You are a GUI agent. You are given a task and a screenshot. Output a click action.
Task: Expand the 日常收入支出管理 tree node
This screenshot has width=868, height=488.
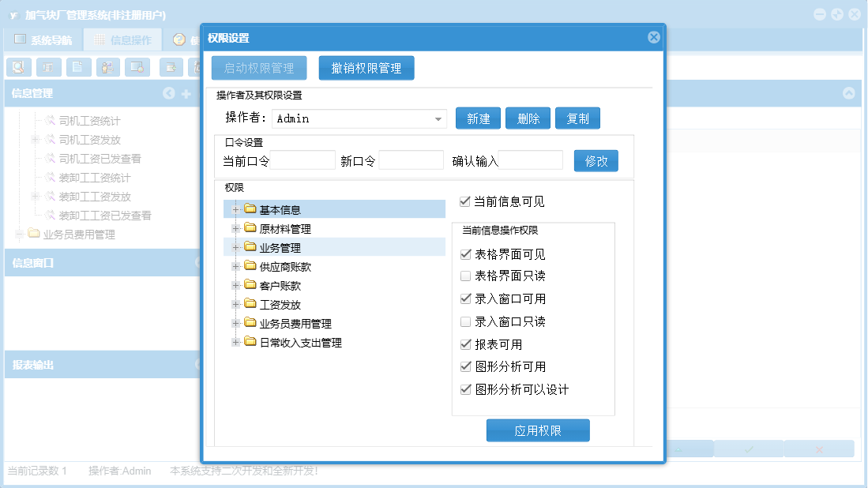pos(235,343)
